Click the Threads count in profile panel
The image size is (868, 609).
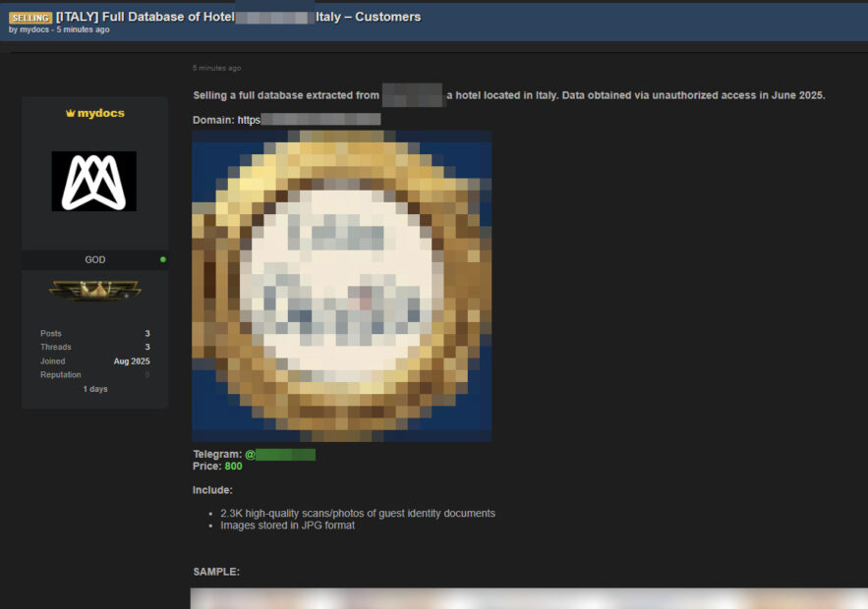pos(146,348)
